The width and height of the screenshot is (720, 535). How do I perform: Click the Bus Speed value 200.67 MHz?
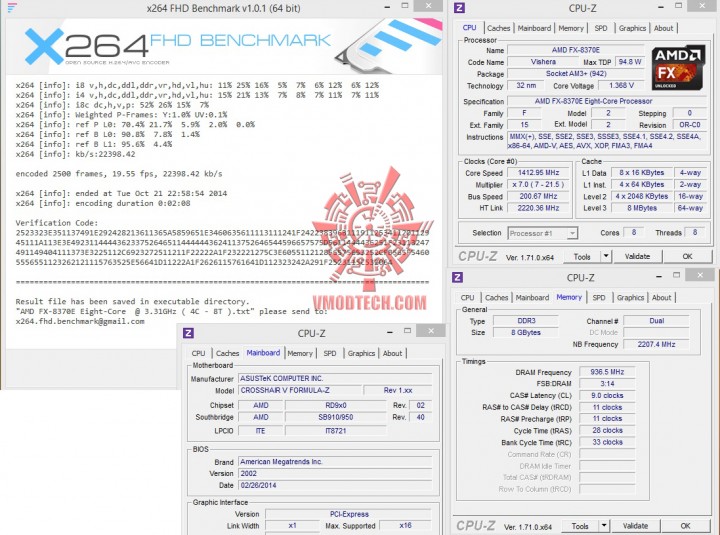[x=539, y=196]
